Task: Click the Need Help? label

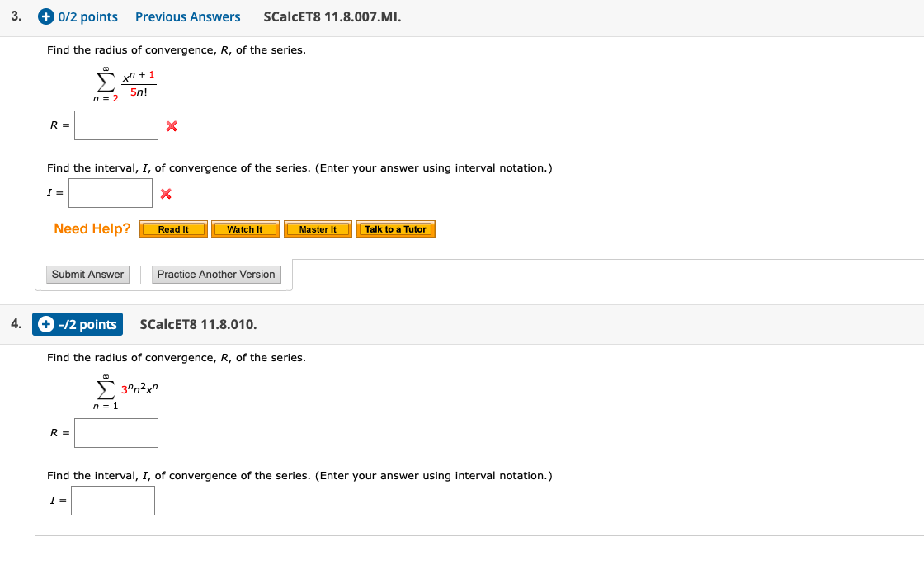Action: click(x=91, y=228)
